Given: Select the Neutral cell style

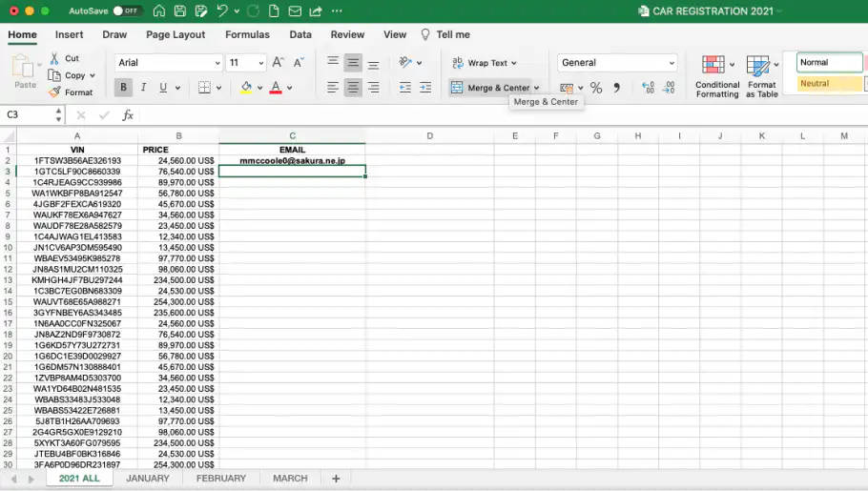Looking at the screenshot, I should coord(829,84).
